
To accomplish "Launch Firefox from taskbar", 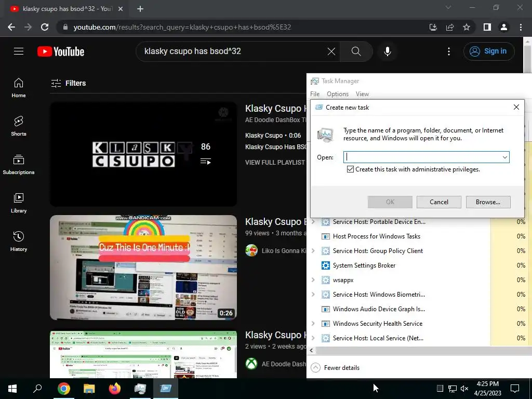I will coord(115,389).
